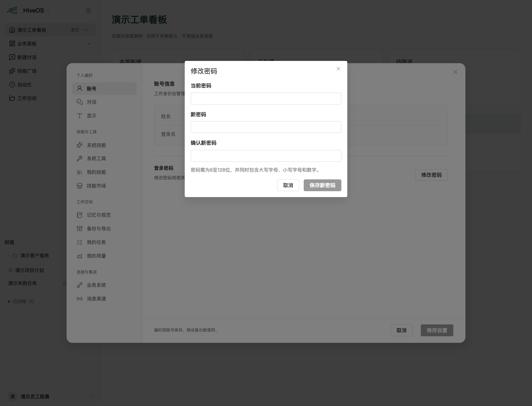Click the 业务系统 plug icon
The height and width of the screenshot is (406, 532).
point(79,285)
